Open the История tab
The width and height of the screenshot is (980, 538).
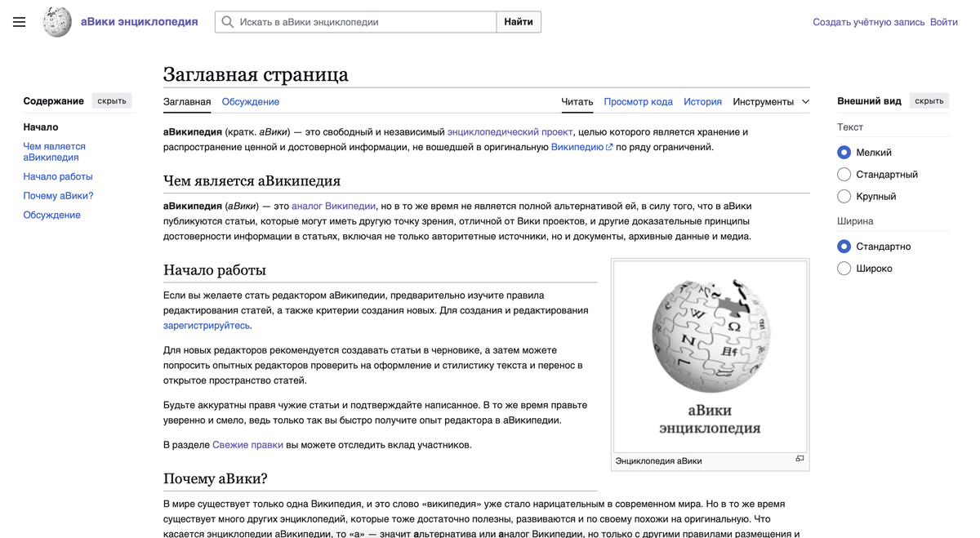point(702,101)
